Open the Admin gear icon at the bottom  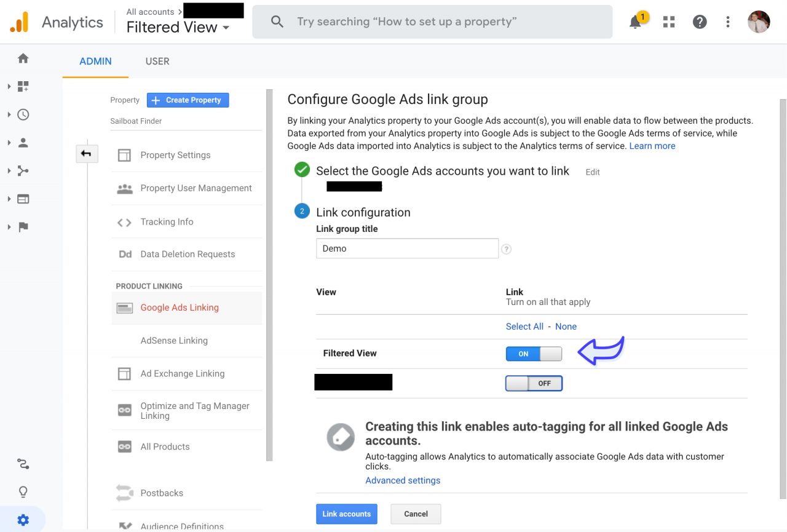23,519
